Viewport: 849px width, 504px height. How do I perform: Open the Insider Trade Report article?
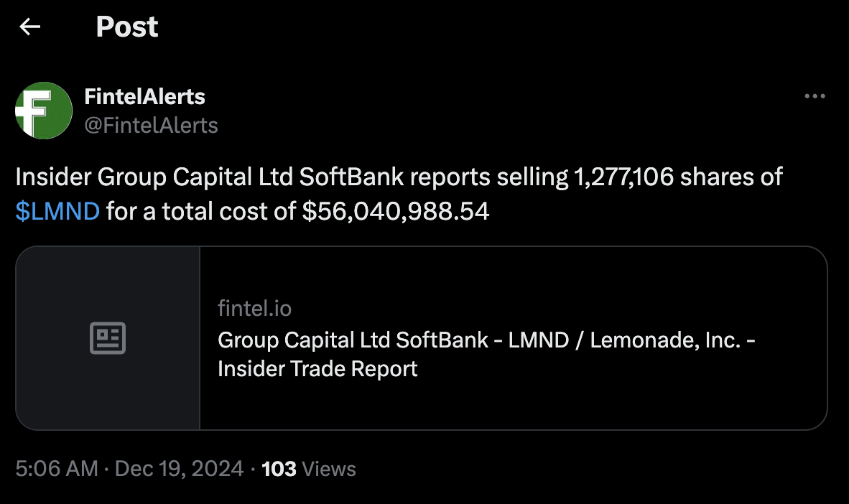[x=486, y=354]
